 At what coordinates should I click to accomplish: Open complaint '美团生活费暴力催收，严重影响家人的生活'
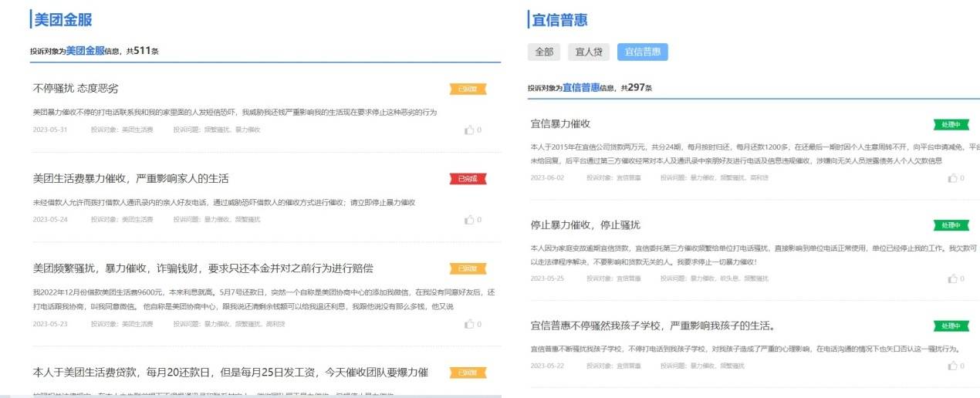130,178
